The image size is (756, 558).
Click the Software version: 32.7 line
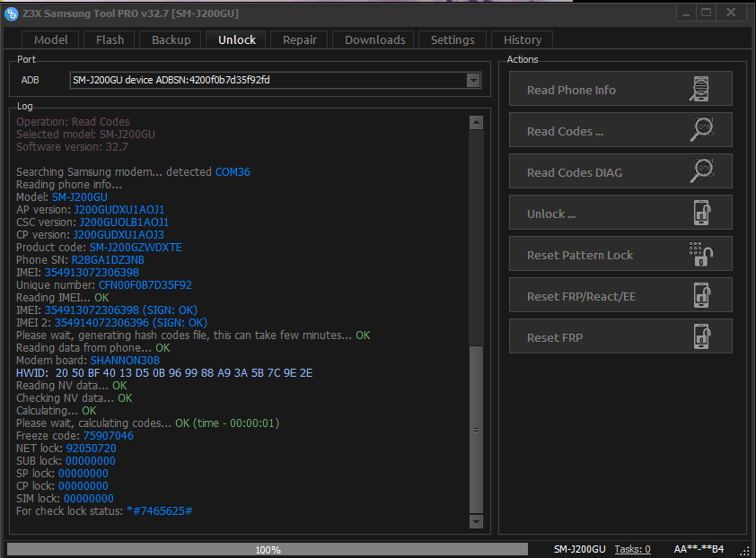tap(72, 146)
